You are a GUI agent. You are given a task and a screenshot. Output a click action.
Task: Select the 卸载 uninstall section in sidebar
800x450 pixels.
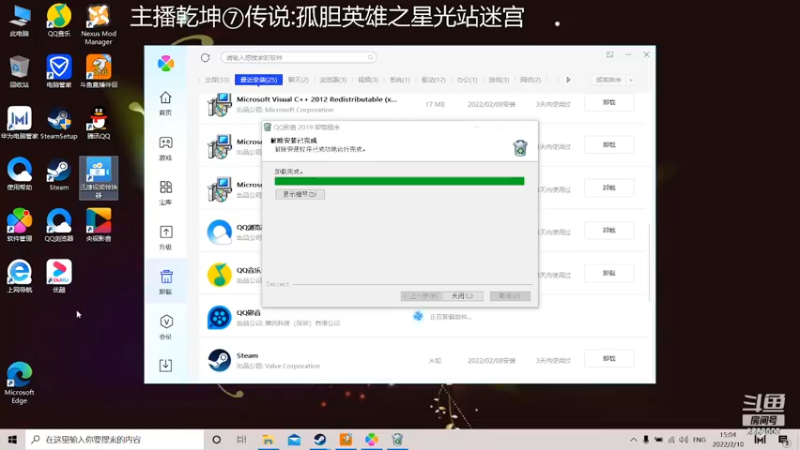click(x=166, y=282)
